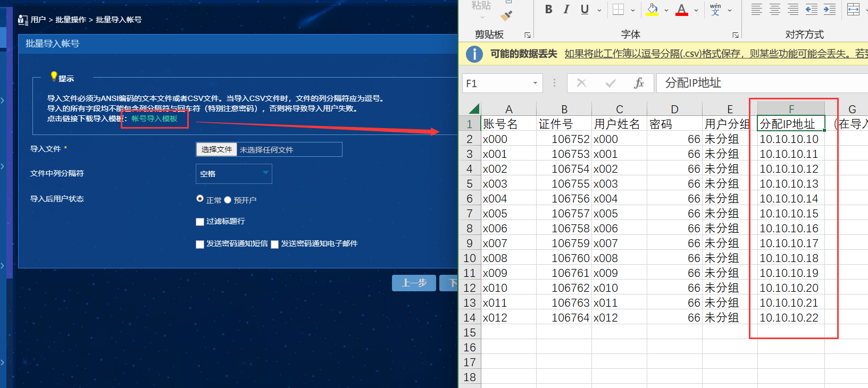Click the formula bar showing 分配IP地址

[x=762, y=83]
